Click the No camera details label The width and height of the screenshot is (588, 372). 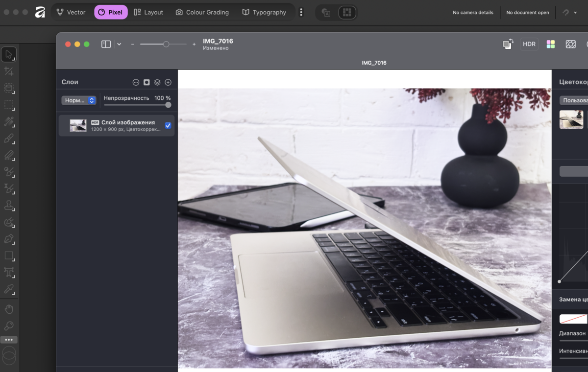pos(473,13)
